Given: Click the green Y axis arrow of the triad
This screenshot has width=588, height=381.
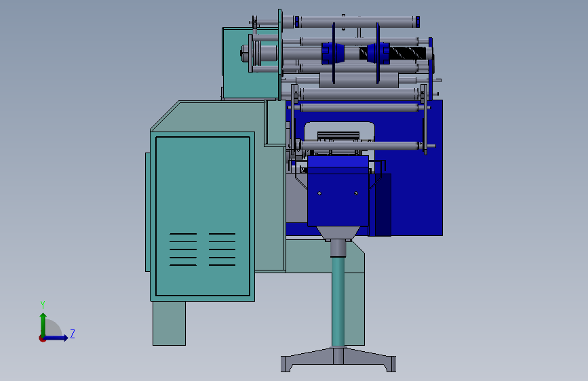Looking at the screenshot, I should click(43, 324).
